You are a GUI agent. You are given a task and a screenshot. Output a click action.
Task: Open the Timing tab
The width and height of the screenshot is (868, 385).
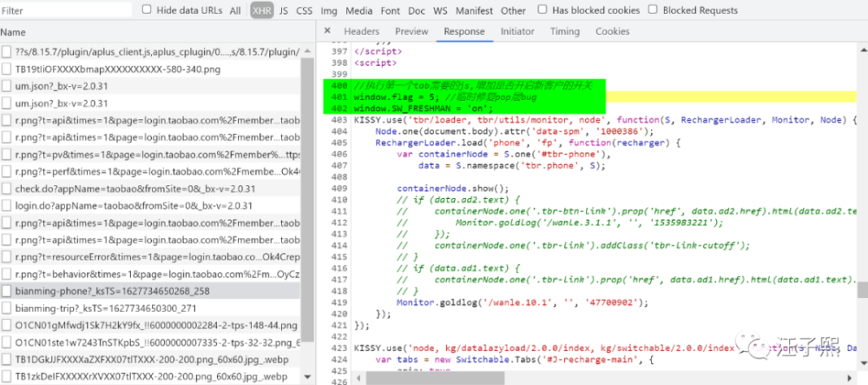coord(565,31)
